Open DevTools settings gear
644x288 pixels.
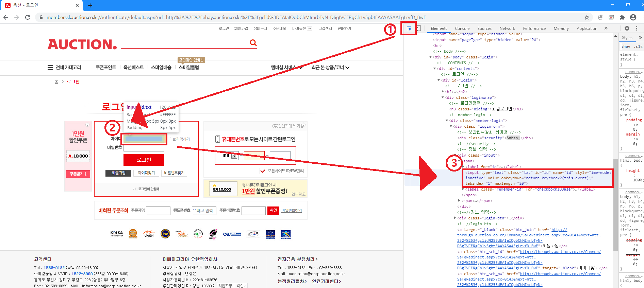(x=627, y=28)
